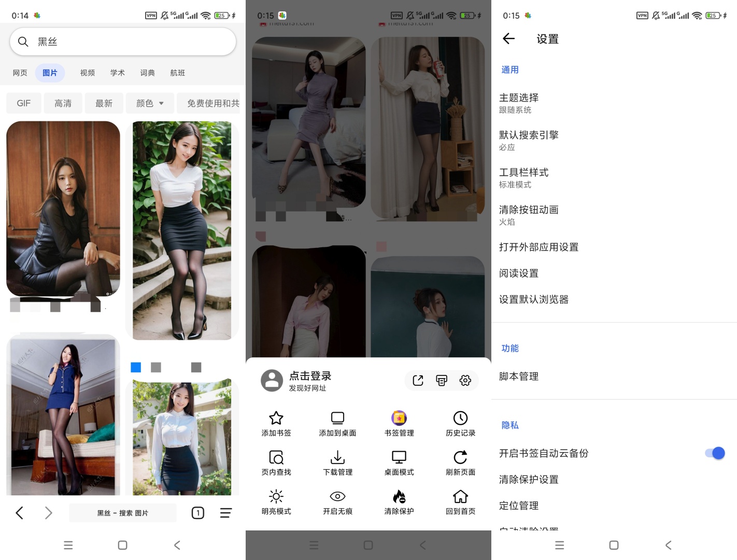Enable 桌面模式 desktop mode
This screenshot has height=560, width=737.
[399, 457]
